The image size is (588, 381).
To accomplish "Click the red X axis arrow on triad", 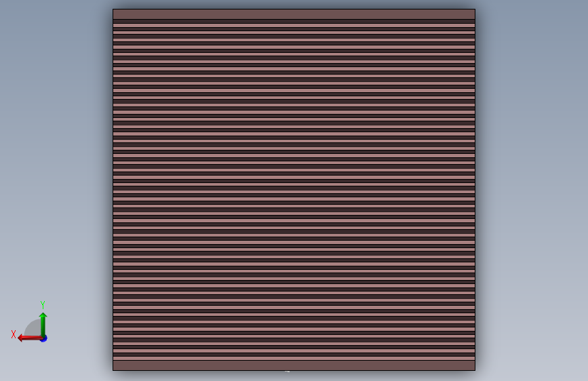I will pos(29,338).
